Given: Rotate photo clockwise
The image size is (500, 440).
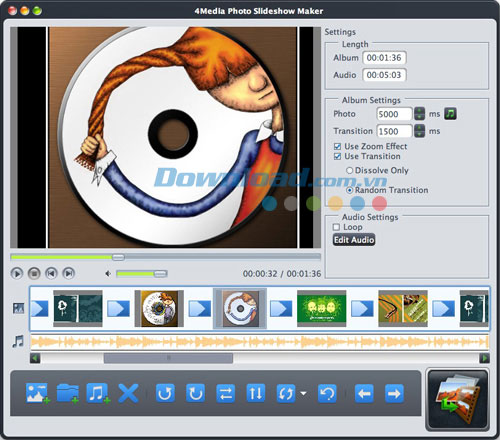Looking at the screenshot, I should tap(195, 393).
